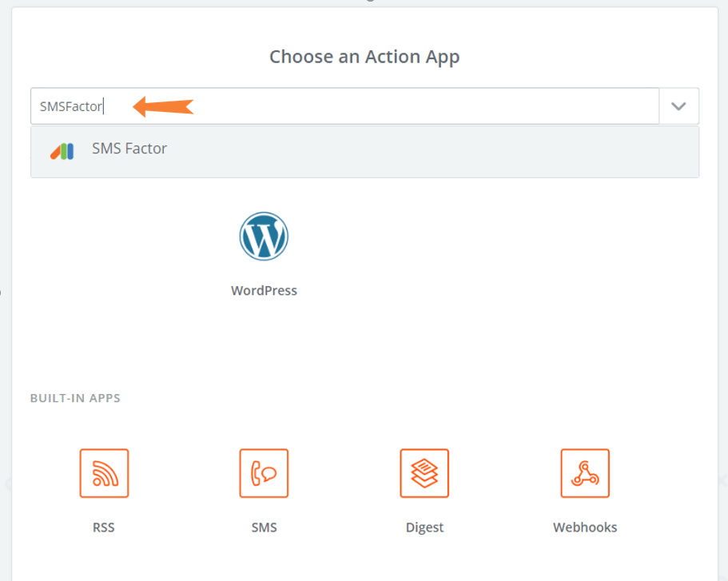Click the BUILT-IN APPS section heading
This screenshot has width=728, height=581.
(75, 398)
